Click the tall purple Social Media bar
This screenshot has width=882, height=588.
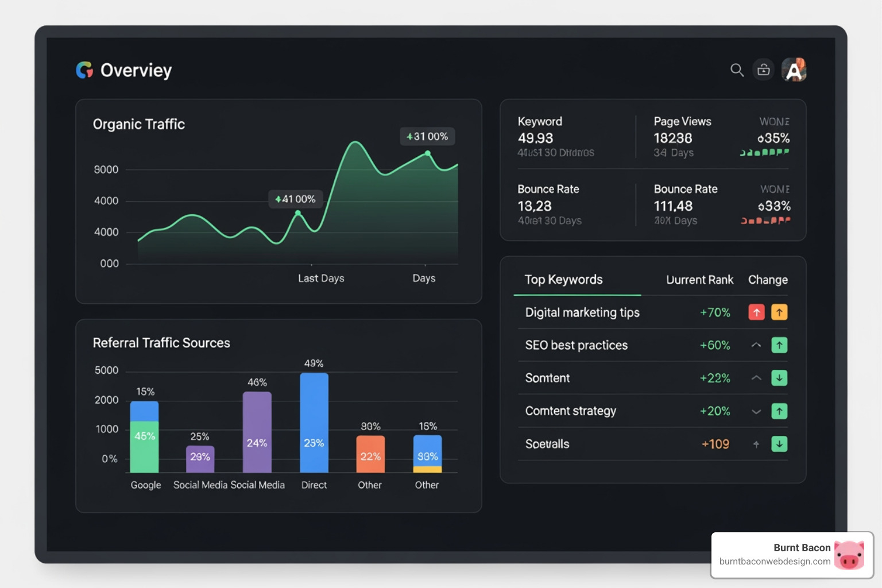(257, 432)
